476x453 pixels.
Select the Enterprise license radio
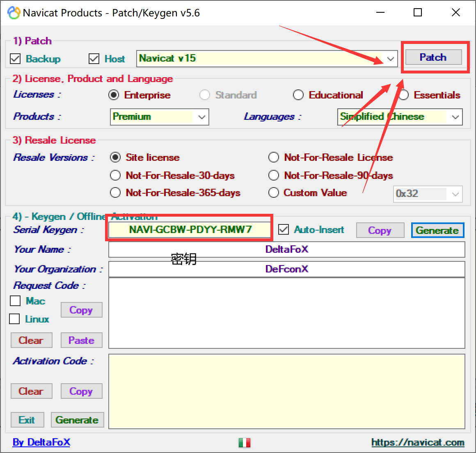114,95
